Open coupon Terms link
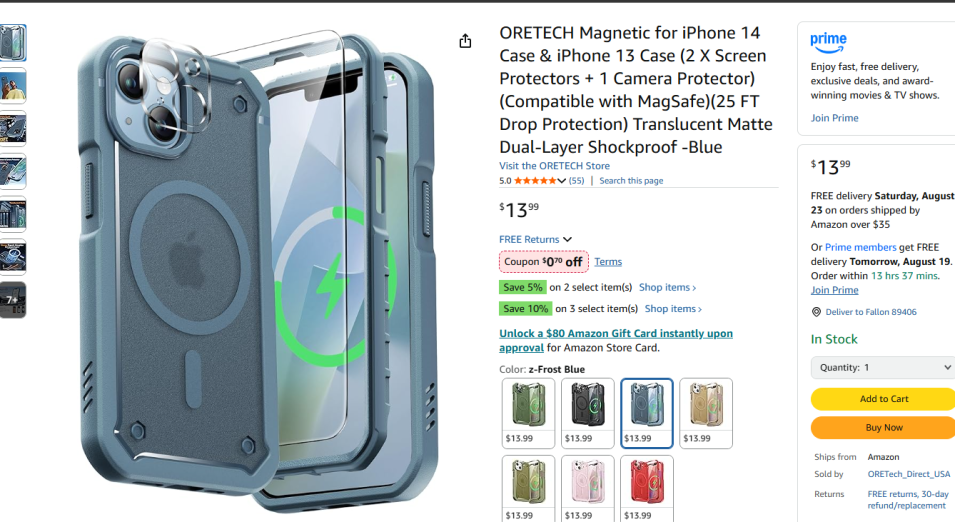Screen dimensions: 955x522 click(608, 261)
